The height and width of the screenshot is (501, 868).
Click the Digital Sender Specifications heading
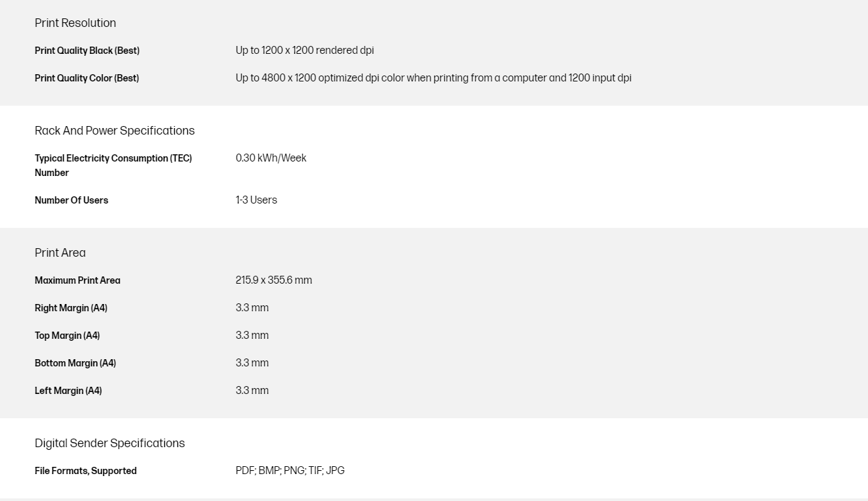tap(110, 443)
